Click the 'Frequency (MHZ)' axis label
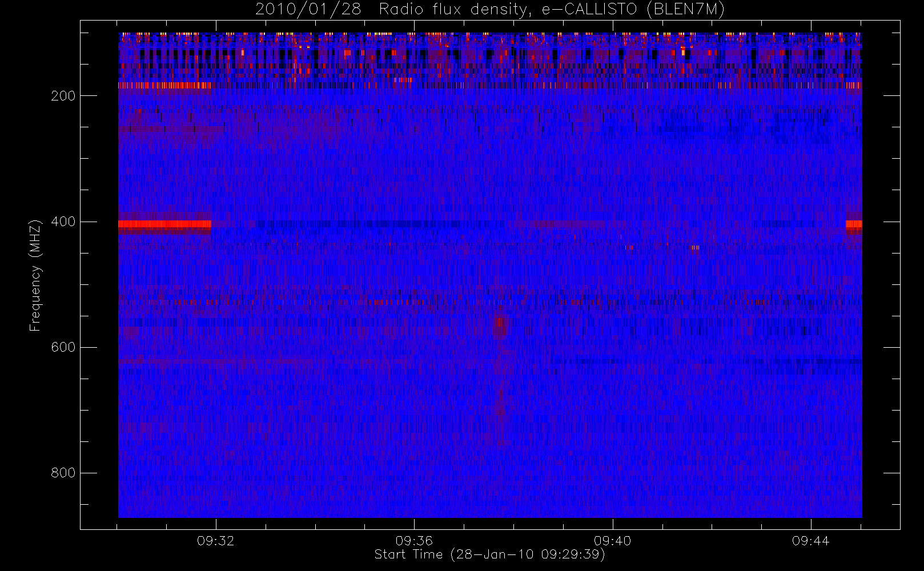 click(35, 275)
